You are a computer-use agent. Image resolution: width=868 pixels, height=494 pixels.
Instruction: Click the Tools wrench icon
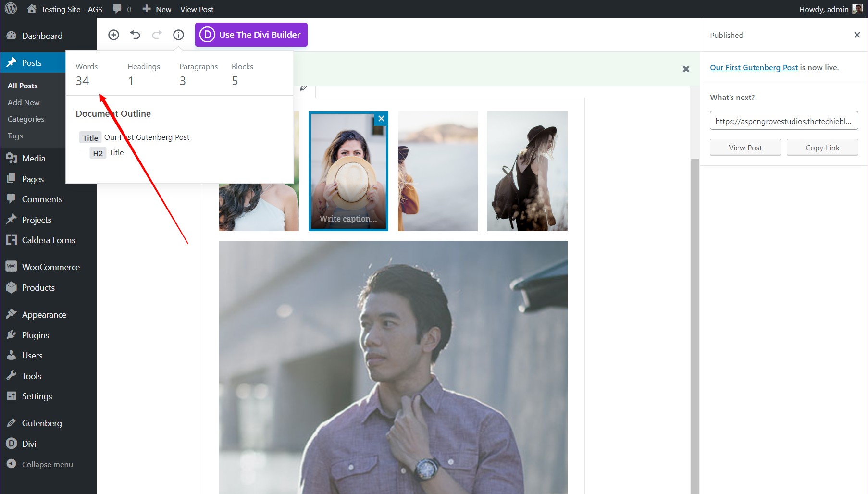coord(11,376)
